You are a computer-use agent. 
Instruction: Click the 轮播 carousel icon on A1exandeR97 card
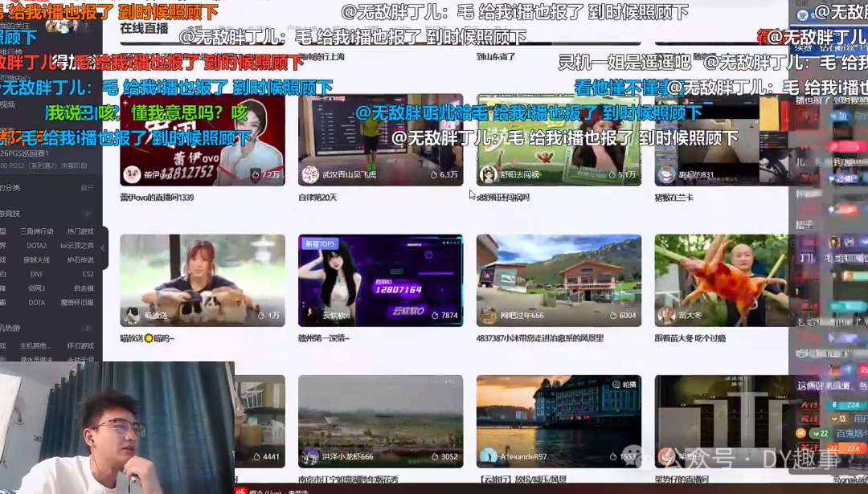tap(616, 385)
